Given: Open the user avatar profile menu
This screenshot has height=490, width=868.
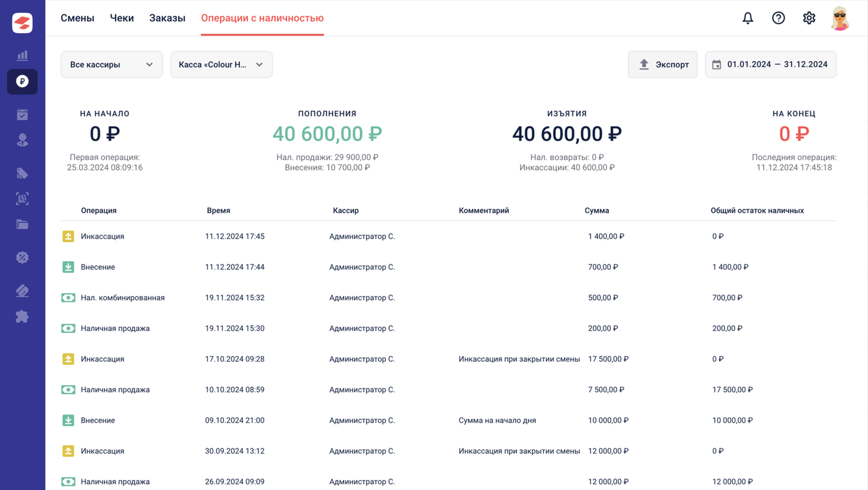Looking at the screenshot, I should pyautogui.click(x=840, y=18).
